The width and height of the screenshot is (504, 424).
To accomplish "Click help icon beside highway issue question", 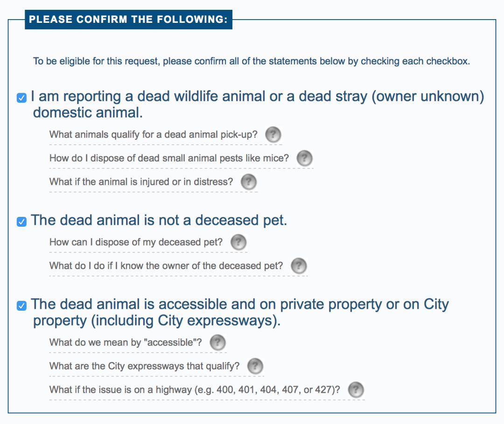I will (x=356, y=389).
